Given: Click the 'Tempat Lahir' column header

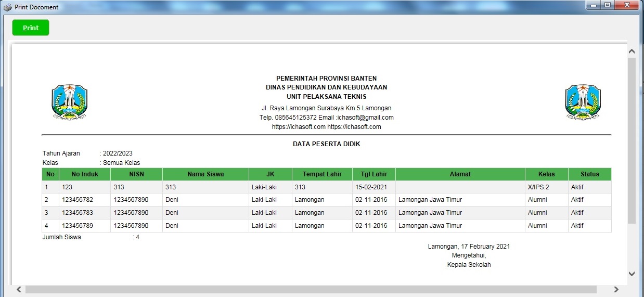Looking at the screenshot, I should click(322, 174).
